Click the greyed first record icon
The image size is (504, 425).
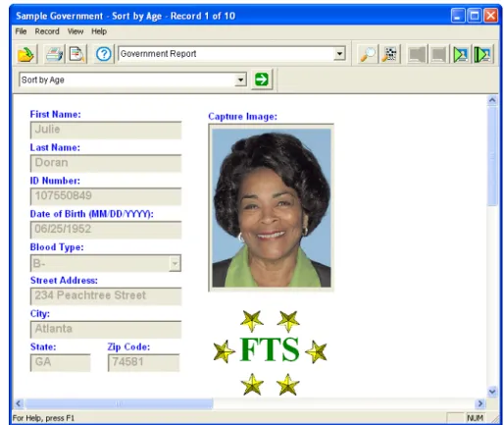417,54
